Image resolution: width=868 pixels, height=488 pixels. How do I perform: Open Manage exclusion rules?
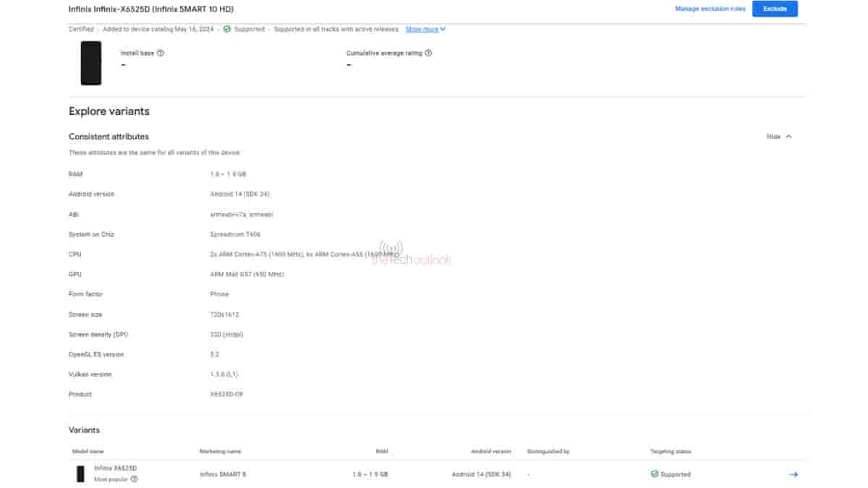click(x=707, y=9)
